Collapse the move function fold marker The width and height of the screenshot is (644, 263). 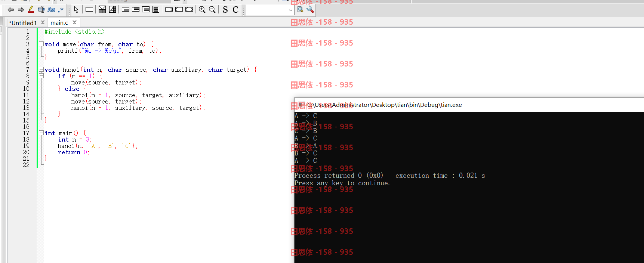[41, 44]
